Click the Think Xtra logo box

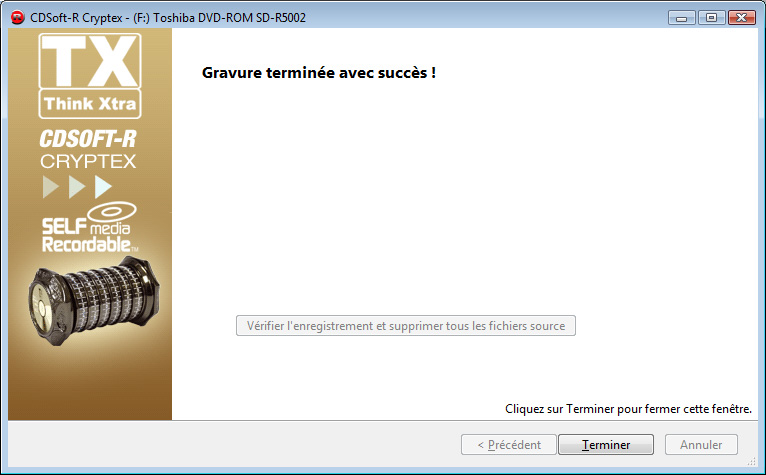90,104
